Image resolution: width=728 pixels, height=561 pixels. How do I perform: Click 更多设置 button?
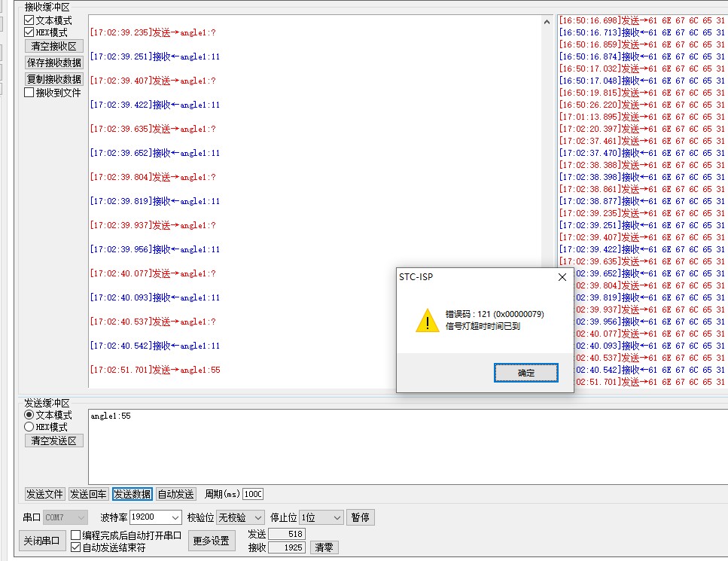pyautogui.click(x=212, y=541)
